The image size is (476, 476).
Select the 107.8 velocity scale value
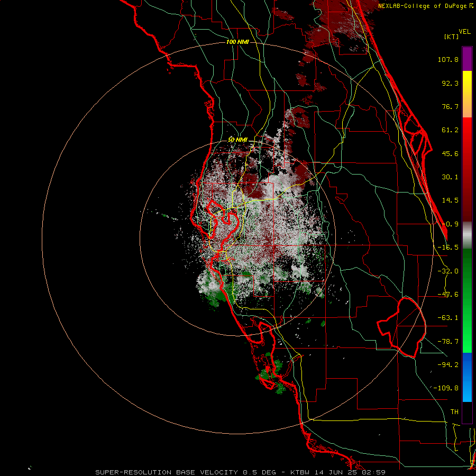pos(448,59)
